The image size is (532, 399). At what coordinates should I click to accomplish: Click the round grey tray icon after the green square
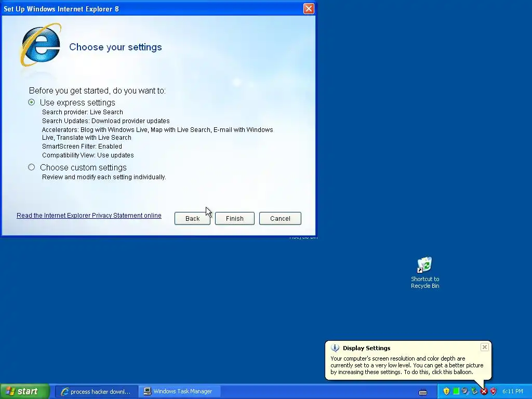(465, 391)
